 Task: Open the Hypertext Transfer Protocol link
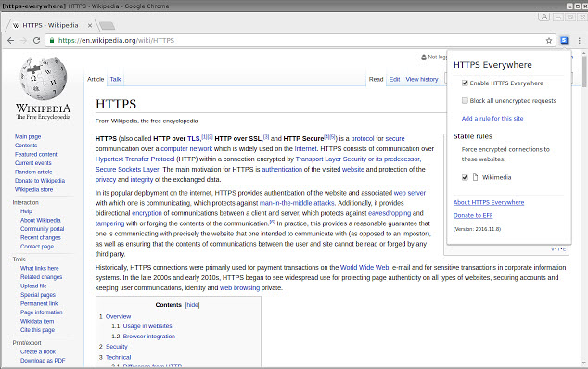click(135, 159)
